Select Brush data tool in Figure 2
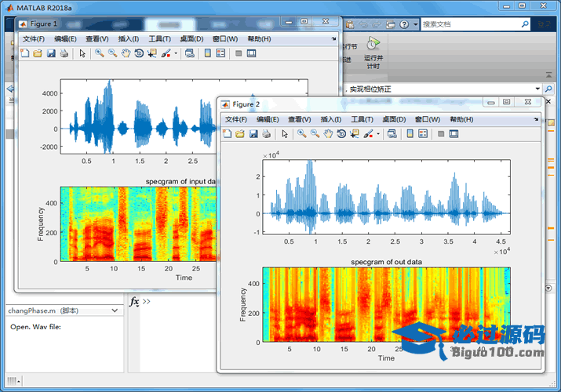Image resolution: width=561 pixels, height=392 pixels. coord(368,133)
